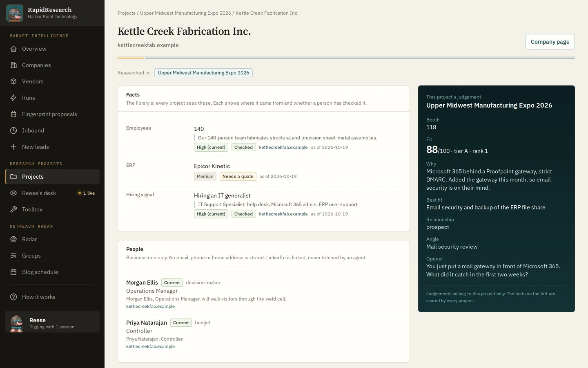Click the 1 live badge
588x368 pixels.
point(86,193)
